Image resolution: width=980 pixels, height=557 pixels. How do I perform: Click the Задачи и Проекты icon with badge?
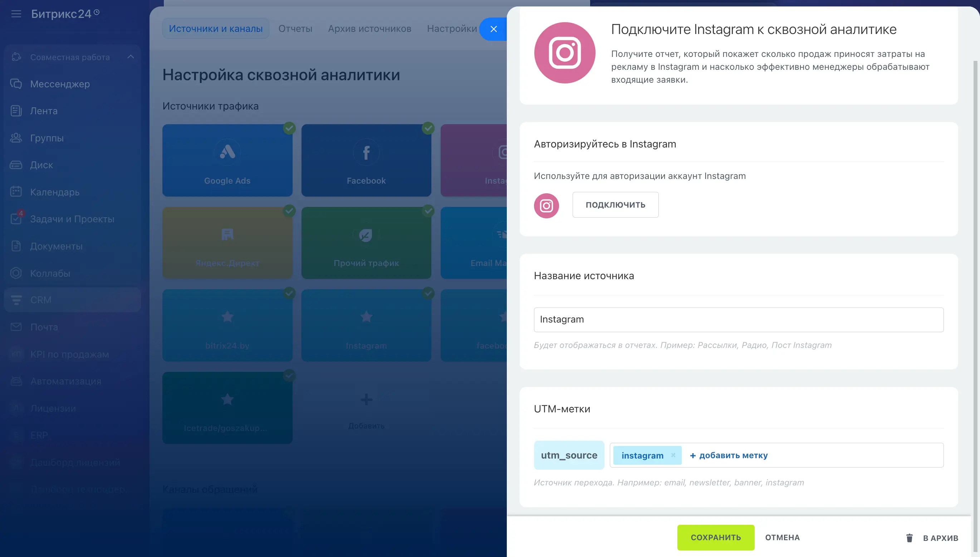click(x=16, y=218)
